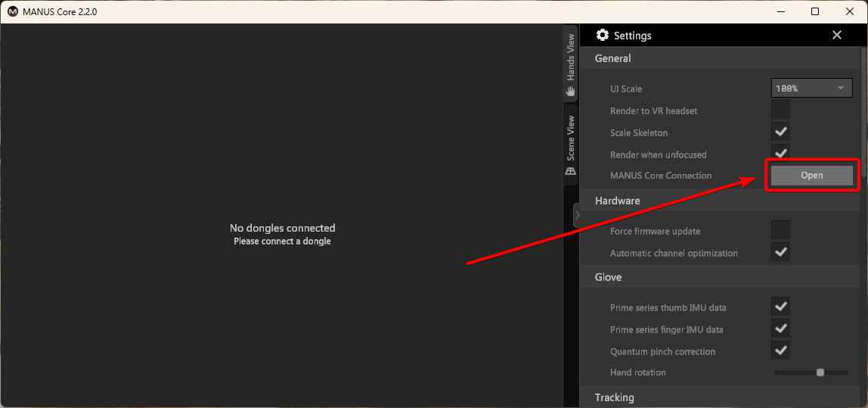Viewport: 868px width, 408px height.
Task: Toggle the Scale Skeleton checkbox
Action: pos(780,132)
